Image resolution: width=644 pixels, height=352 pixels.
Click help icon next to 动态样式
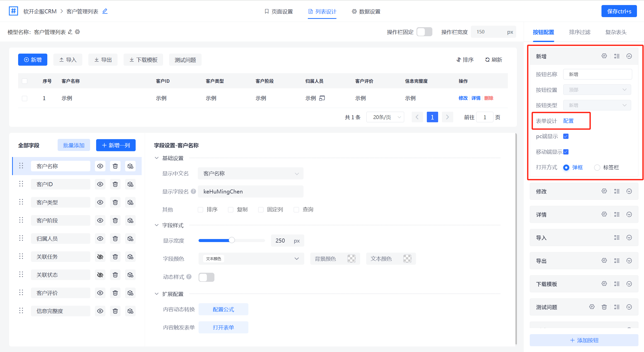point(189,277)
